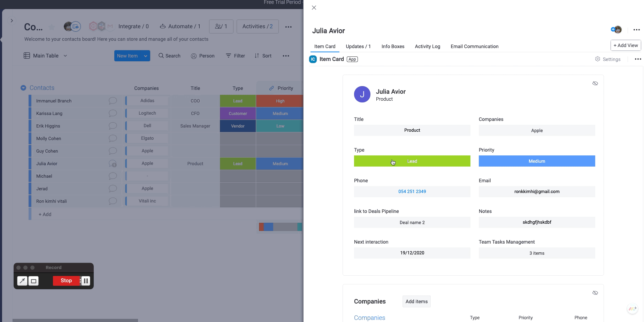
Task: Open the conversation bubble for Julia Avior's row
Action: click(x=113, y=163)
